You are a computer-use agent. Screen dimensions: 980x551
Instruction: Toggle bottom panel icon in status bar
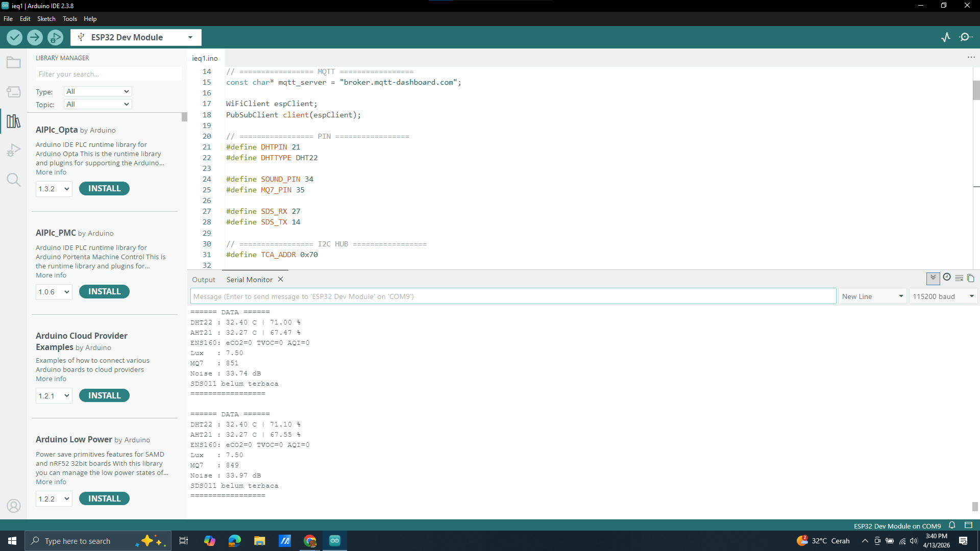pyautogui.click(x=968, y=525)
